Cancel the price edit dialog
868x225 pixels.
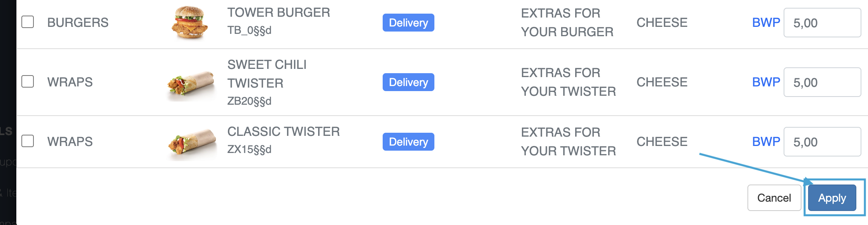click(x=774, y=198)
